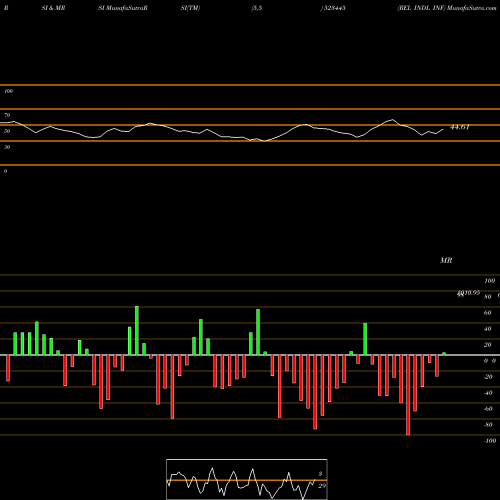Click the 0 label on the RSI axis
This screenshot has width=500, height=500.
coord(5,171)
